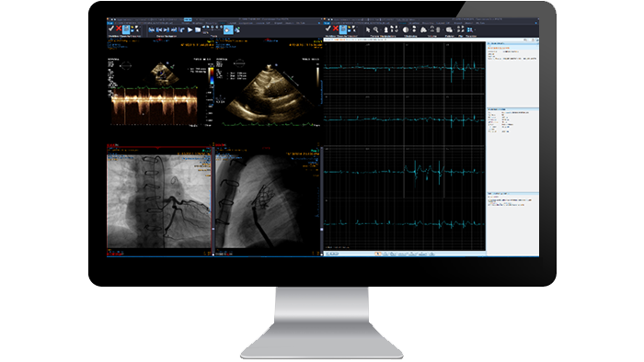Jump to last frame in cine navigation
This screenshot has width=644, height=362.
[x=174, y=30]
